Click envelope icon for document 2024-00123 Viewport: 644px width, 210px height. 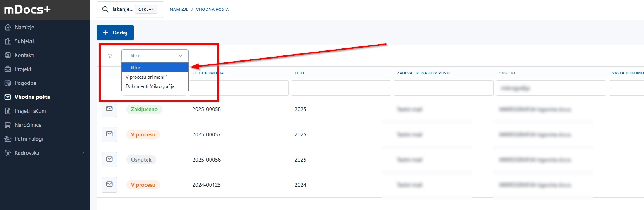coord(109,184)
